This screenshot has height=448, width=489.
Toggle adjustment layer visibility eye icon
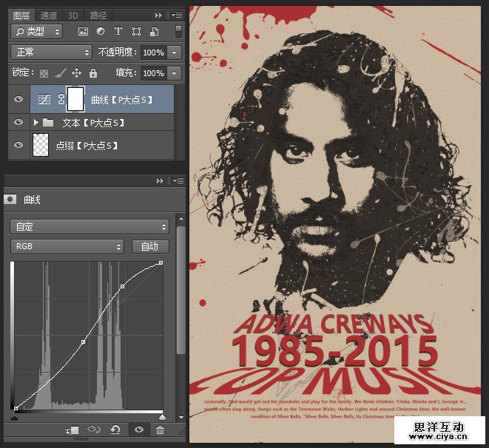(139, 430)
